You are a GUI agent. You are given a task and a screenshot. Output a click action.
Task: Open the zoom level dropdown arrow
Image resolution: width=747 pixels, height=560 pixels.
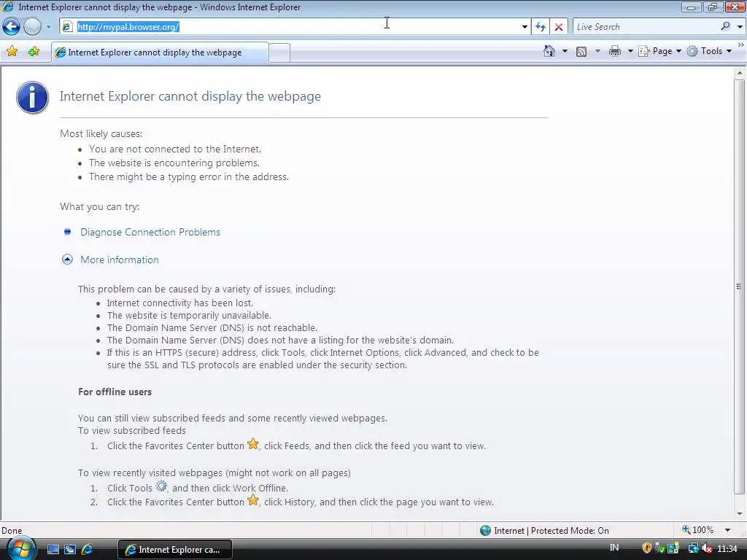727,530
